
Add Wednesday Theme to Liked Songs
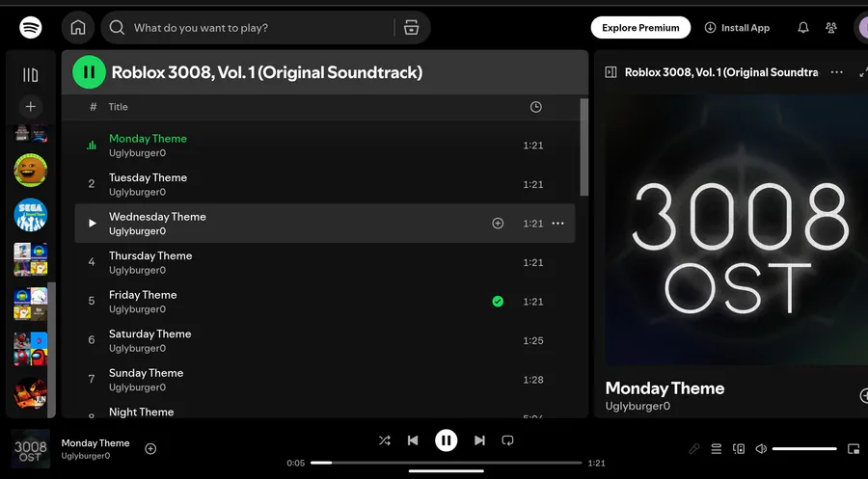498,223
